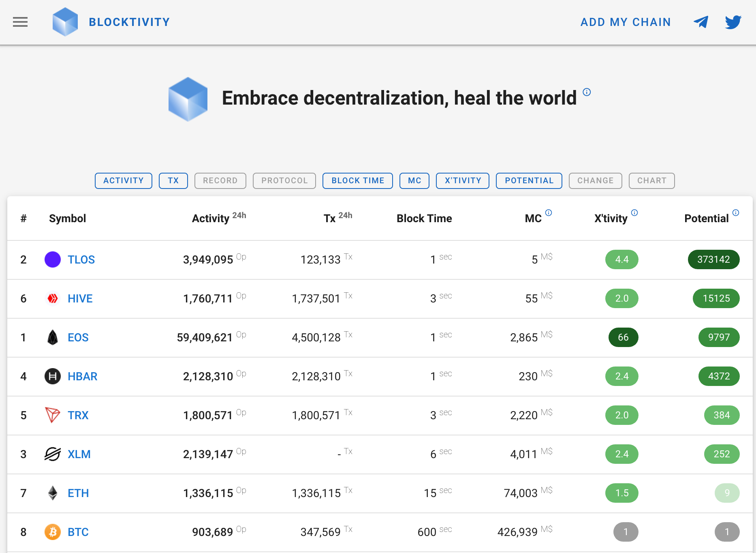Enable the CHART column filter
Viewport: 756px width, 553px height.
(652, 181)
